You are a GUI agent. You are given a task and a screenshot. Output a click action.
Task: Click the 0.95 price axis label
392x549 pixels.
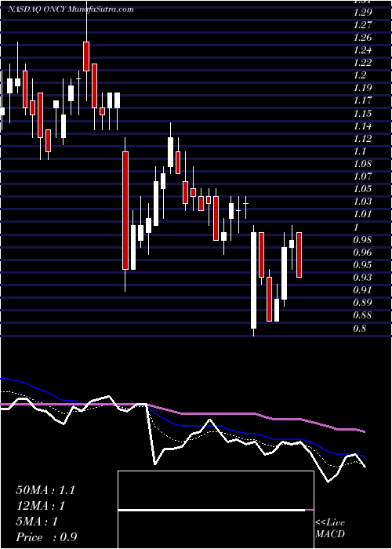coord(362,265)
